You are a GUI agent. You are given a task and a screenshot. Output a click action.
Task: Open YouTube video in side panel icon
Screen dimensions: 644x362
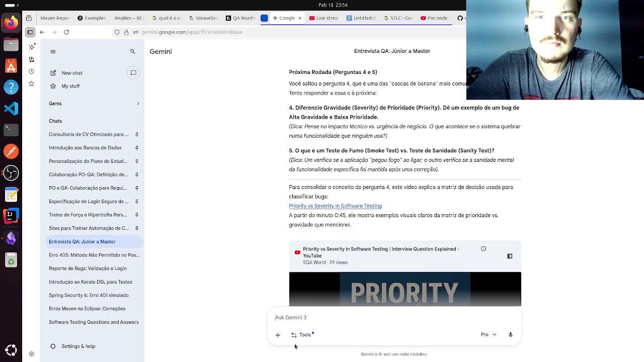click(x=510, y=256)
